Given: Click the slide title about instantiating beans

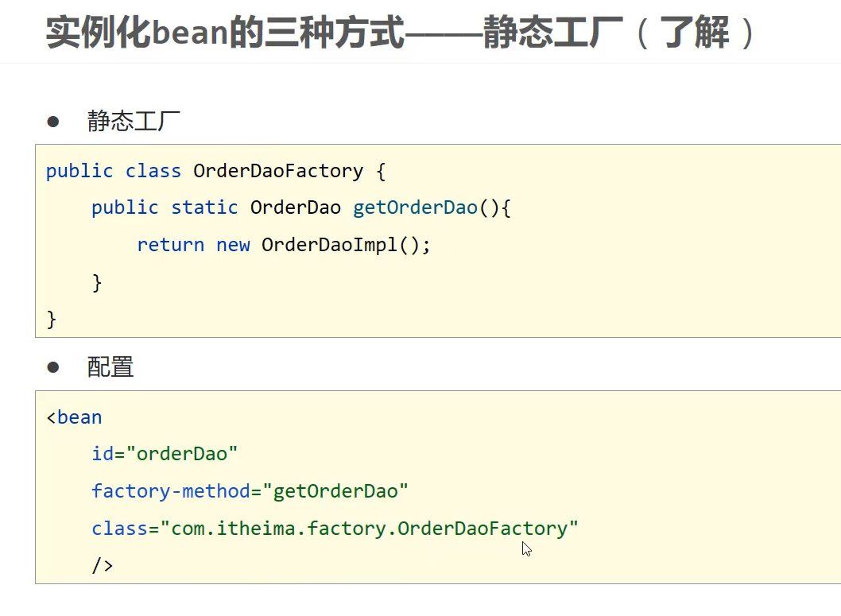Looking at the screenshot, I should tap(318, 34).
